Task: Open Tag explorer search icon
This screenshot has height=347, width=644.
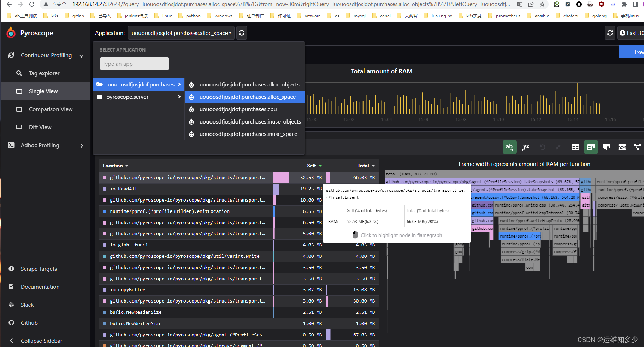Action: [19, 73]
